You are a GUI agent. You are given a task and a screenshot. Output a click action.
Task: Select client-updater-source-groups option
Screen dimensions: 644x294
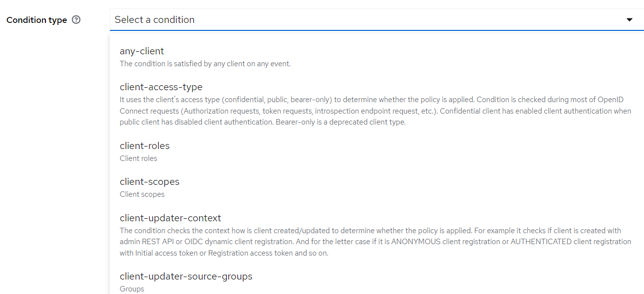click(186, 276)
